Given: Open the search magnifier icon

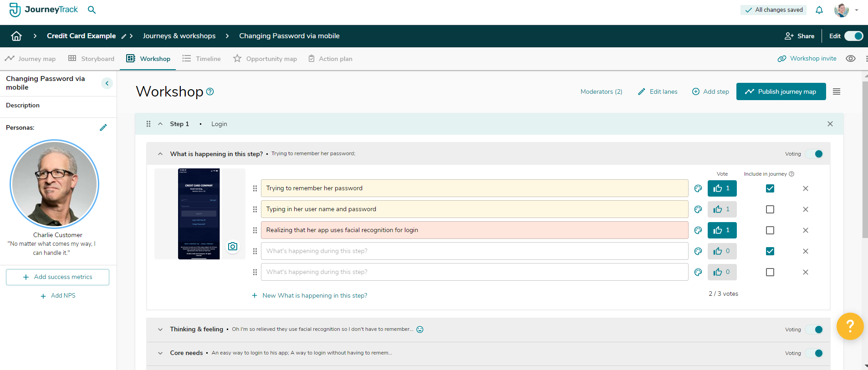Looking at the screenshot, I should [92, 10].
